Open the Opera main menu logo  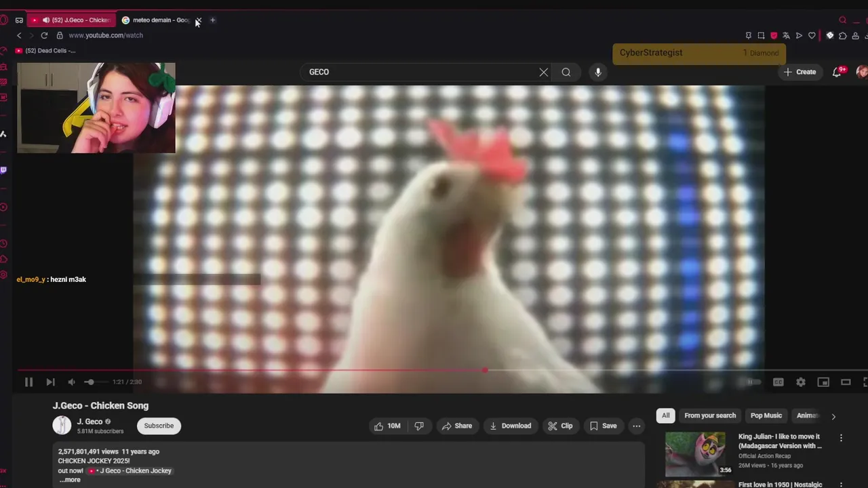(4, 20)
